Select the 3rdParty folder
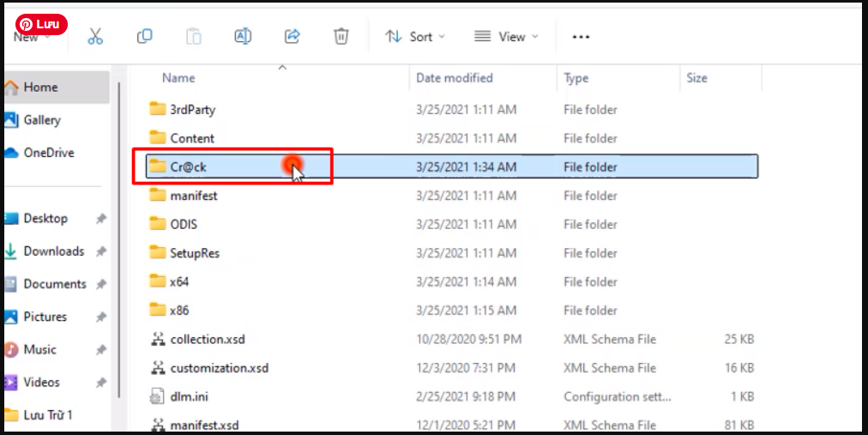This screenshot has height=435, width=868. click(x=192, y=110)
